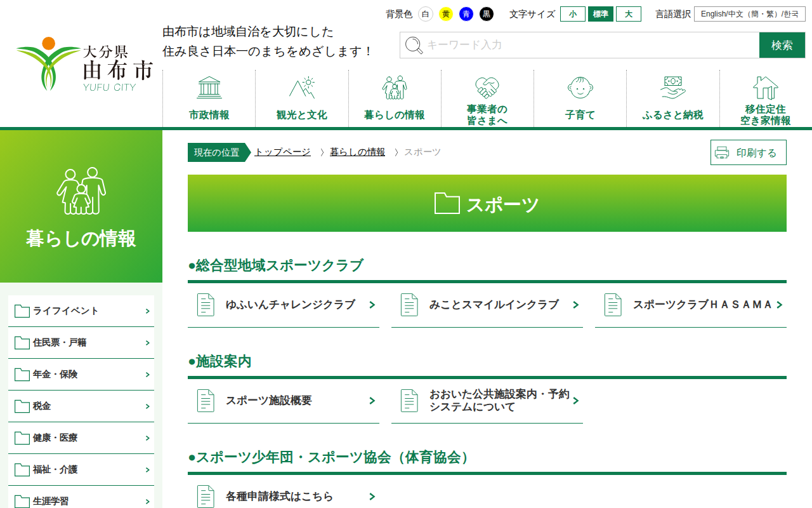Click document icon beside スポーツ施設概要
Image resolution: width=812 pixels, height=508 pixels.
point(206,401)
